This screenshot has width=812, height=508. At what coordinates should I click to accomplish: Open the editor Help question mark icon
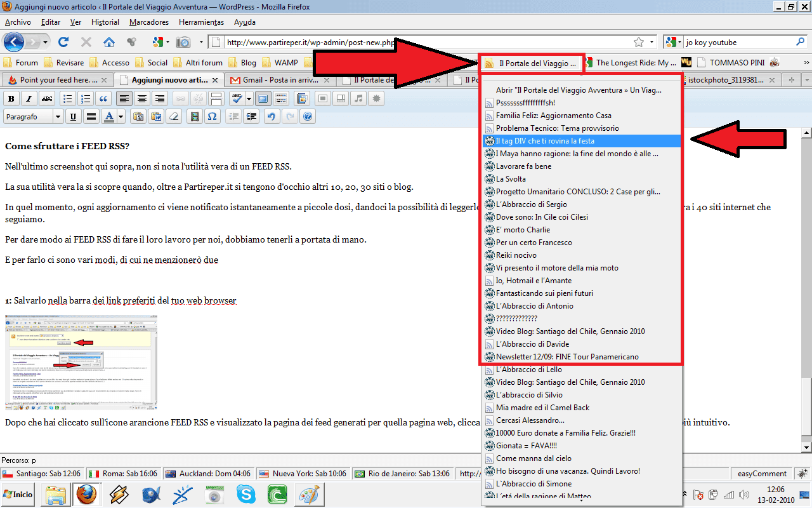point(308,116)
